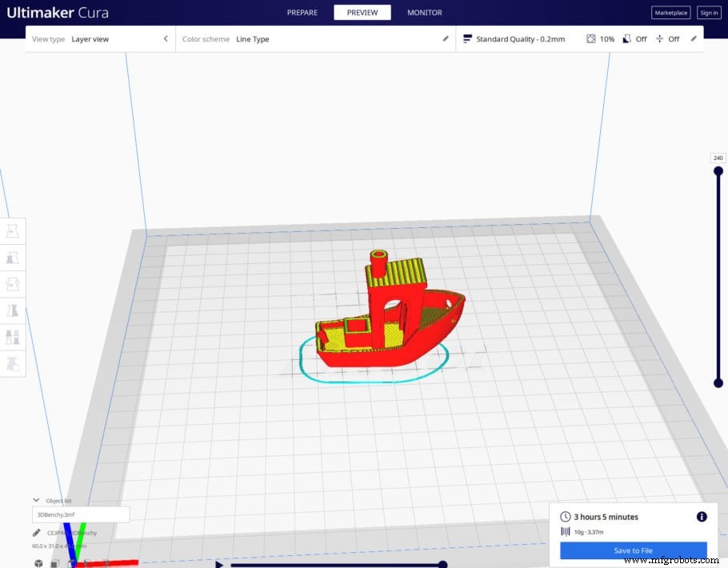
Task: Click the Marketplace button
Action: pyautogui.click(x=670, y=12)
